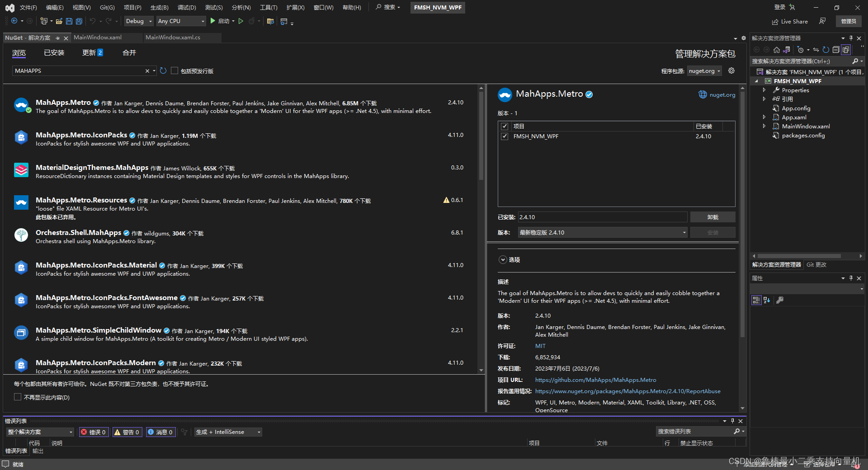
Task: Toggle the Warnings 0 filter button
Action: click(127, 432)
